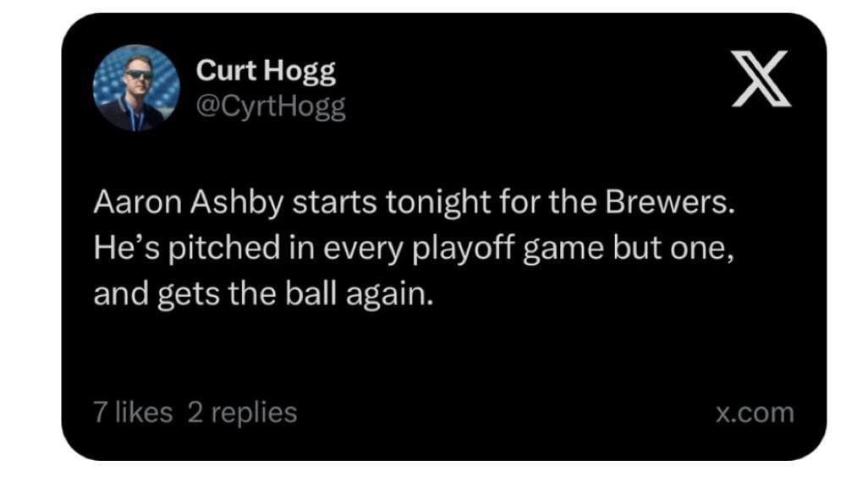The image size is (868, 477).
Task: Click the X logo on the post card
Action: pyautogui.click(x=761, y=79)
